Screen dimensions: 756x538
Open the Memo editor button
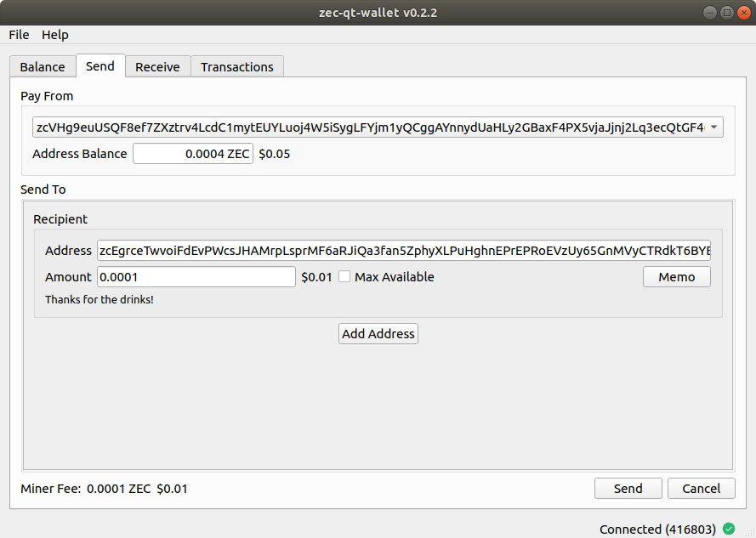coord(676,277)
